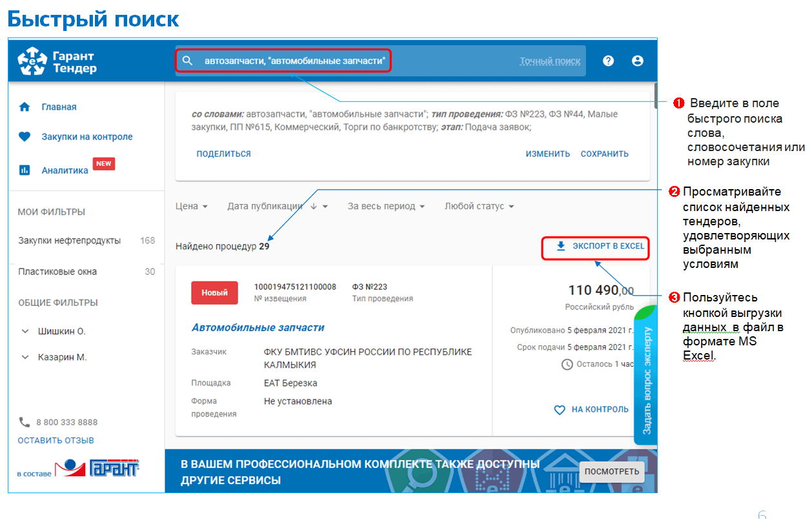Go to Главная in the sidebar

coord(59,107)
